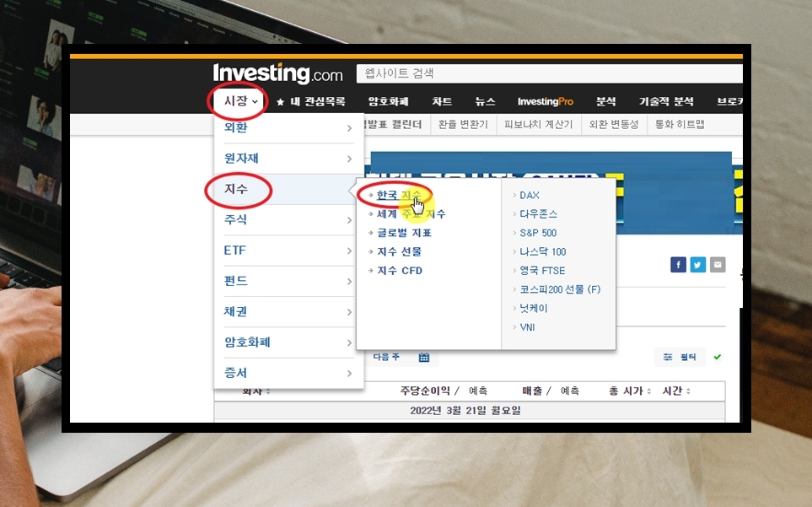Expand the 외환 submenu
This screenshot has height=507, width=812.
pyautogui.click(x=288, y=128)
